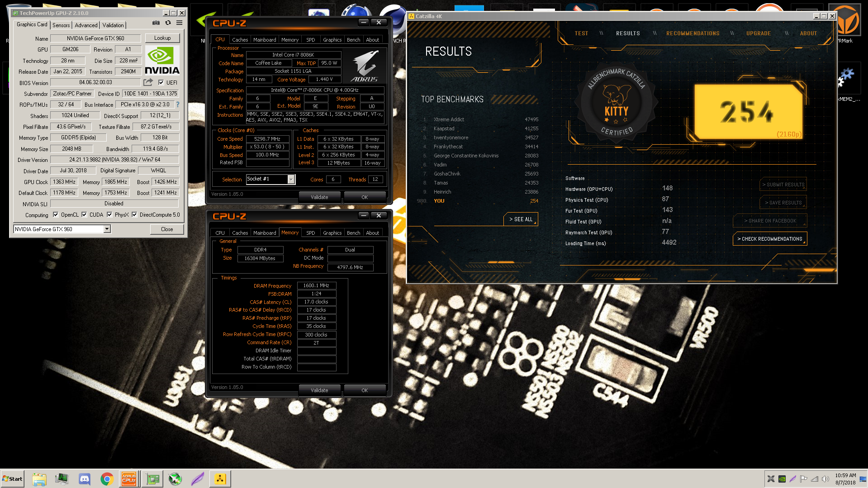Screen dimensions: 868x488
Task: Open MSI Afterburner jet icon on taskbar
Action: point(175,479)
